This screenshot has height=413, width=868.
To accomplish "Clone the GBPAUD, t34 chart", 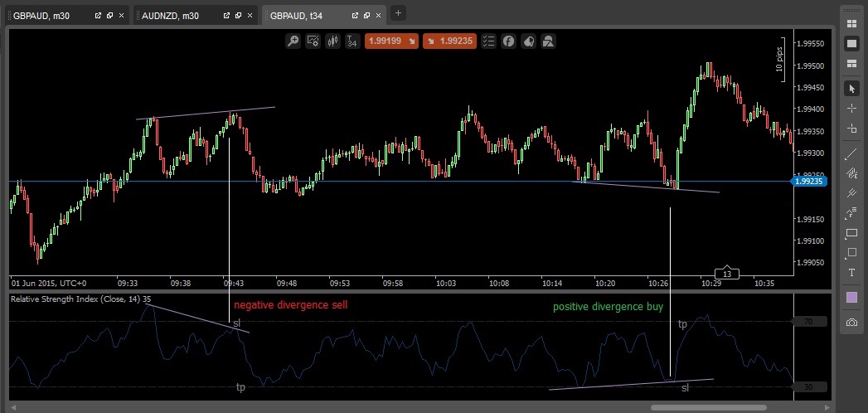I will coord(366,16).
